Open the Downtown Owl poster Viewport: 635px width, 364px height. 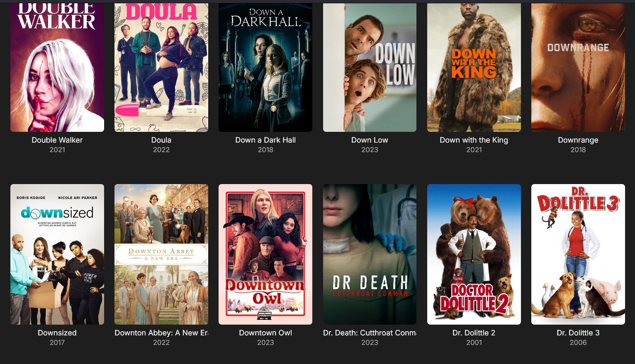265,254
